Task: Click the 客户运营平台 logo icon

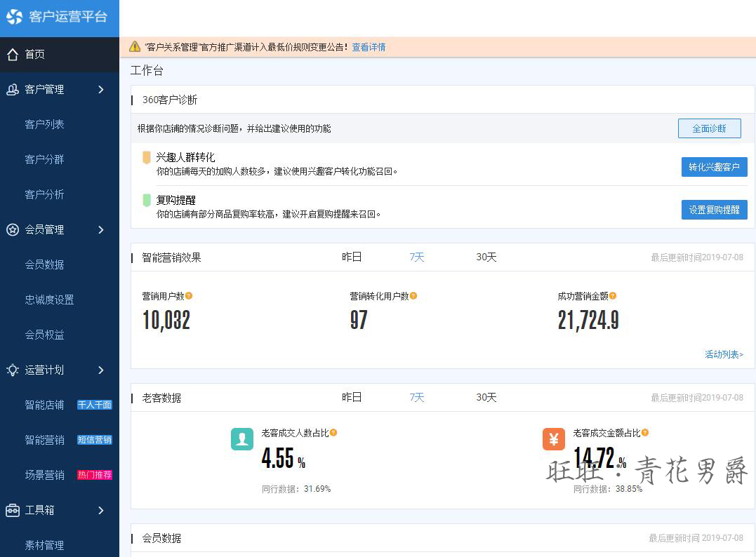Action: (15, 17)
